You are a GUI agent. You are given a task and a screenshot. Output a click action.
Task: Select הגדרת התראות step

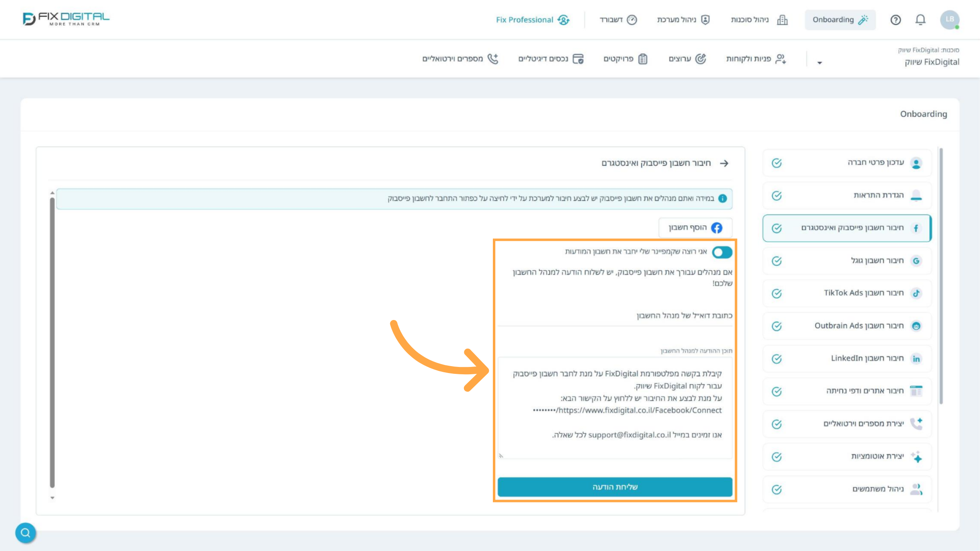click(847, 196)
